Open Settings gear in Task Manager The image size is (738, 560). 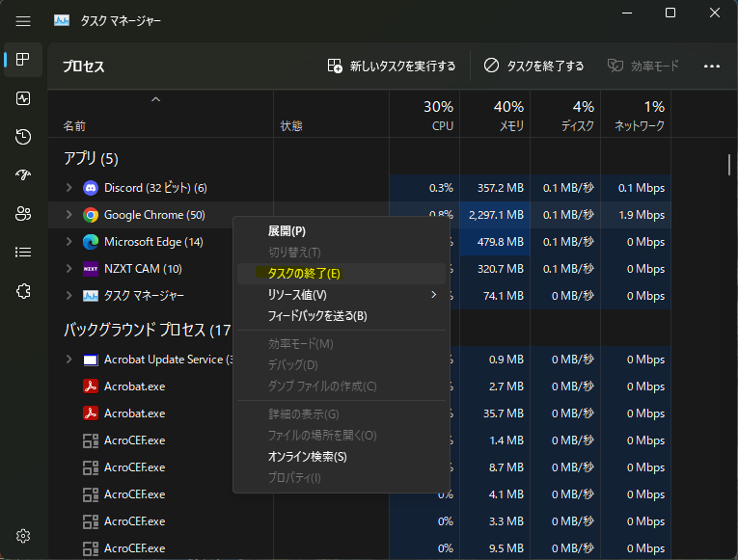[22, 536]
